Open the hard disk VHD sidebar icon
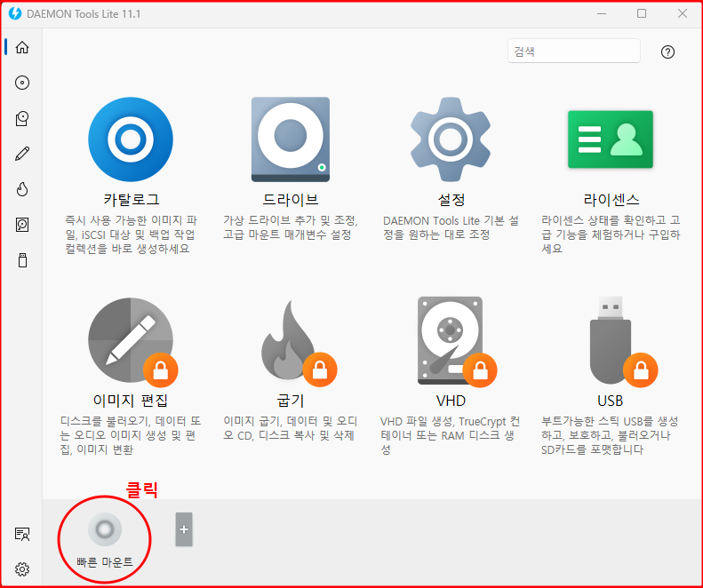The width and height of the screenshot is (703, 588). pos(22,225)
